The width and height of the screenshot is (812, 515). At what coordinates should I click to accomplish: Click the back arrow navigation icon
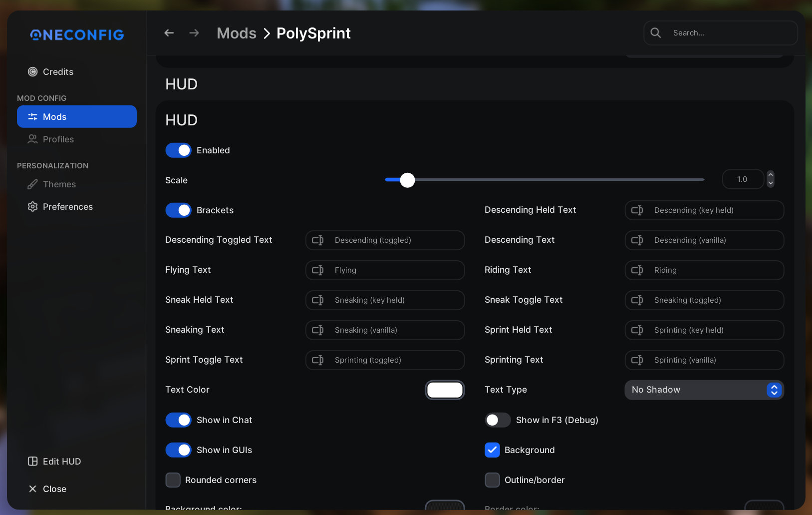click(x=169, y=33)
